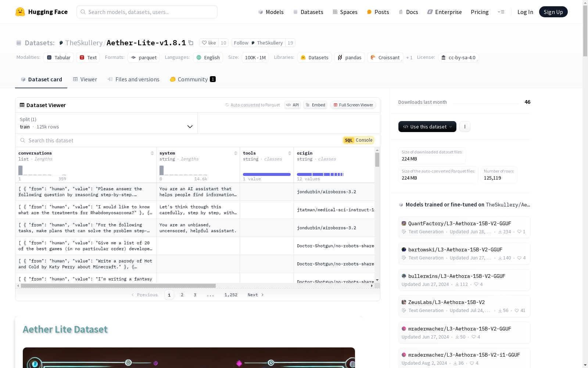Click the QuantFactory model avatar icon
Screen dimensions: 588x368
pyautogui.click(x=404, y=223)
